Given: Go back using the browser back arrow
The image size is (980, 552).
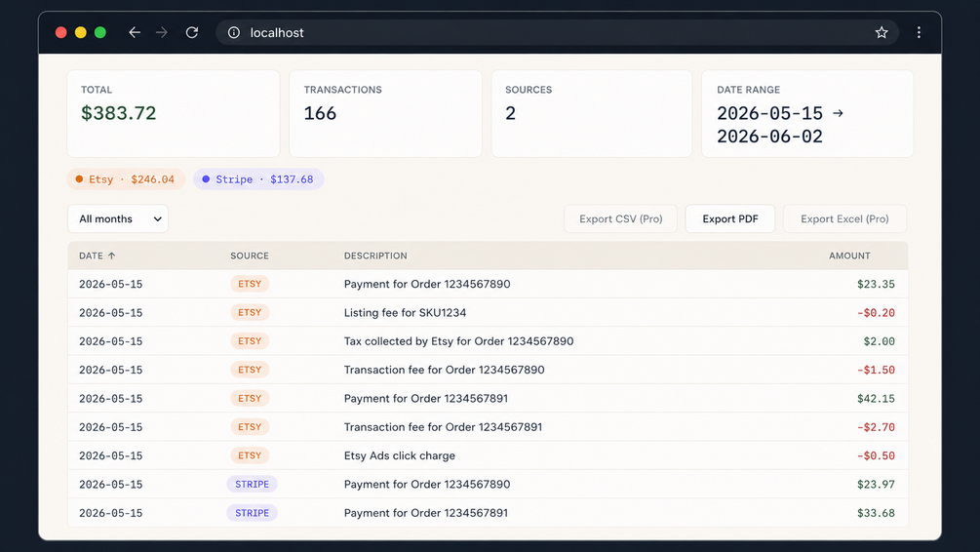Looking at the screenshot, I should point(135,32).
